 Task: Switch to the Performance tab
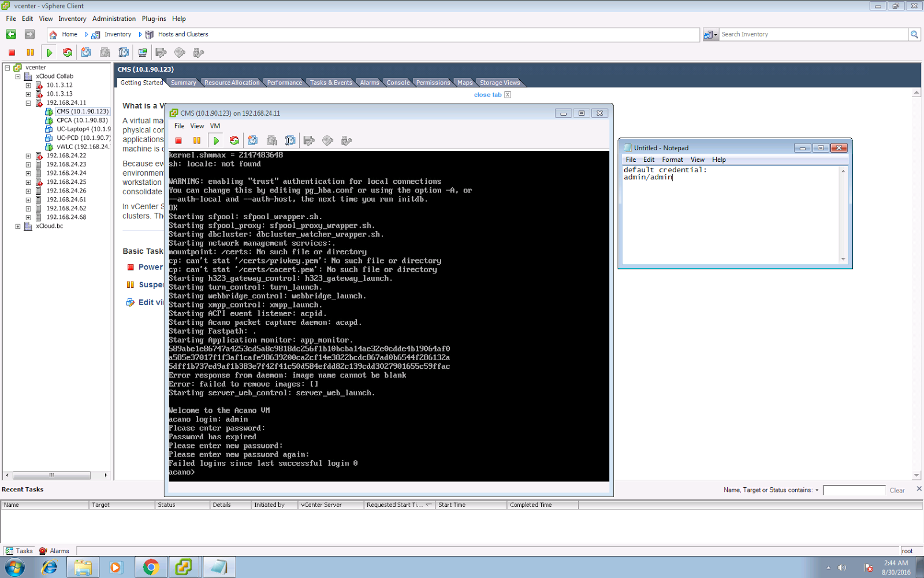point(284,82)
